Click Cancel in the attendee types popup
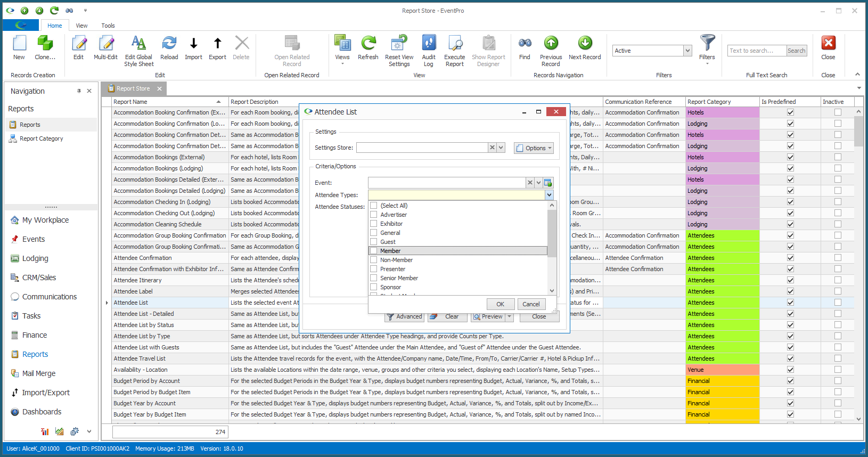Screen dimensions: 868x457 [x=531, y=304]
